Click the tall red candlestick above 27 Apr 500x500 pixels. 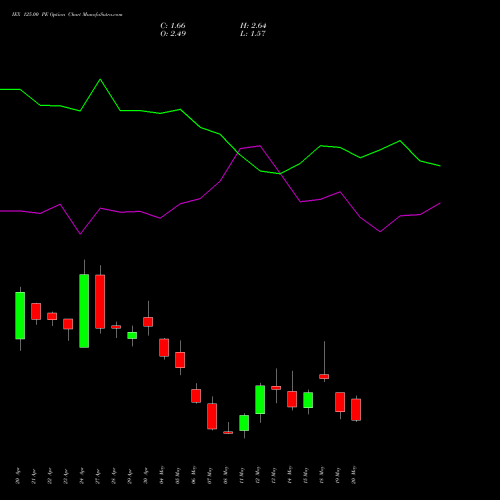100,302
